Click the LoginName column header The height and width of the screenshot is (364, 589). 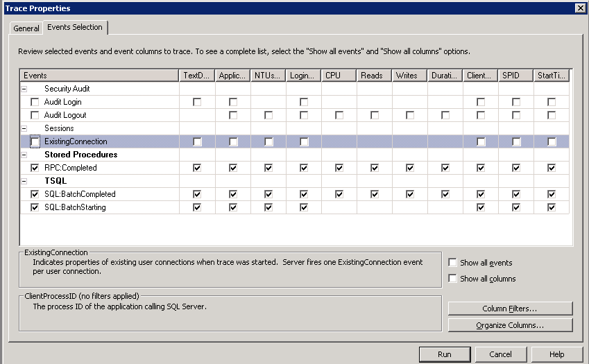point(303,76)
